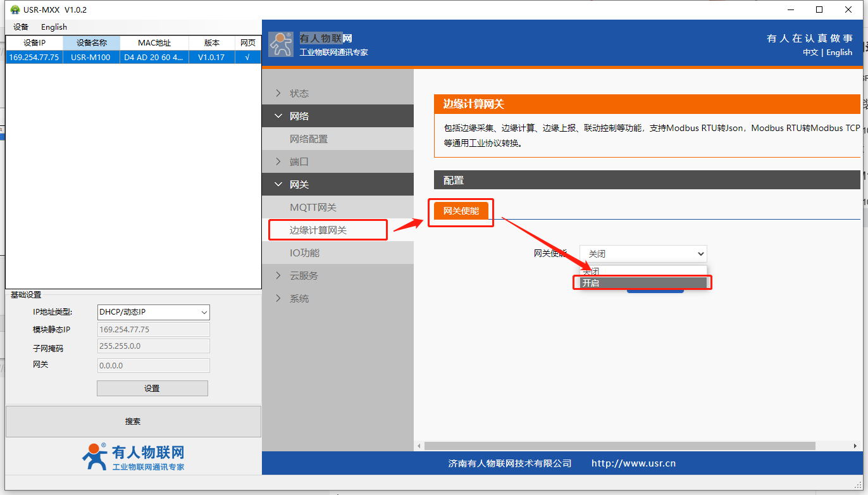Screen dimensions: 868x495
Task: Click the 有人物联网 logo at bottom left
Action: 133,457
